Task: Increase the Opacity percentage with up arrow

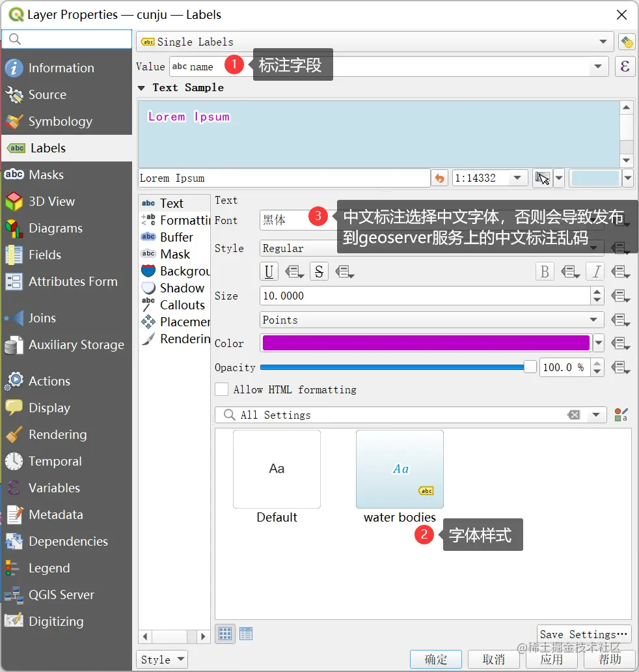Action: click(x=597, y=363)
